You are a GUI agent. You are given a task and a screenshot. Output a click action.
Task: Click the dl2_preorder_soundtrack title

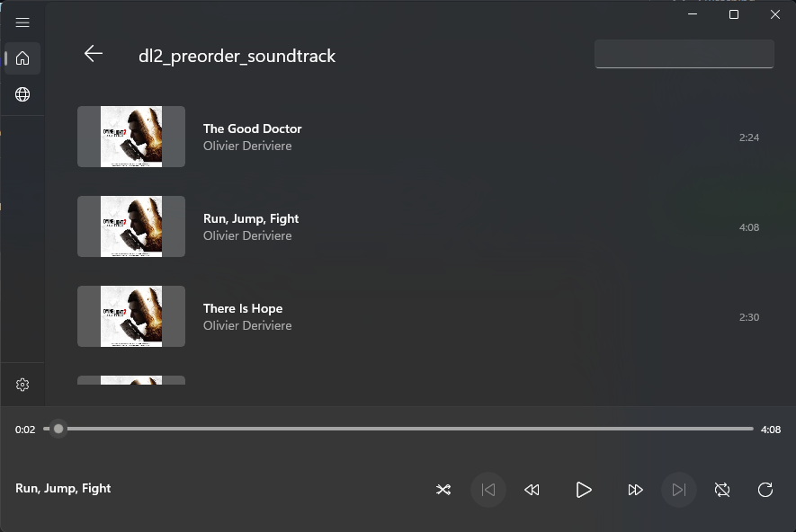237,56
